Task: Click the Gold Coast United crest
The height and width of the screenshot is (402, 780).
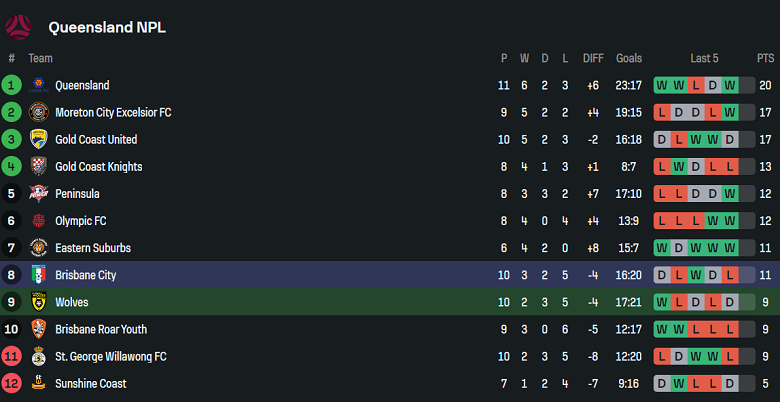Action: coord(39,140)
